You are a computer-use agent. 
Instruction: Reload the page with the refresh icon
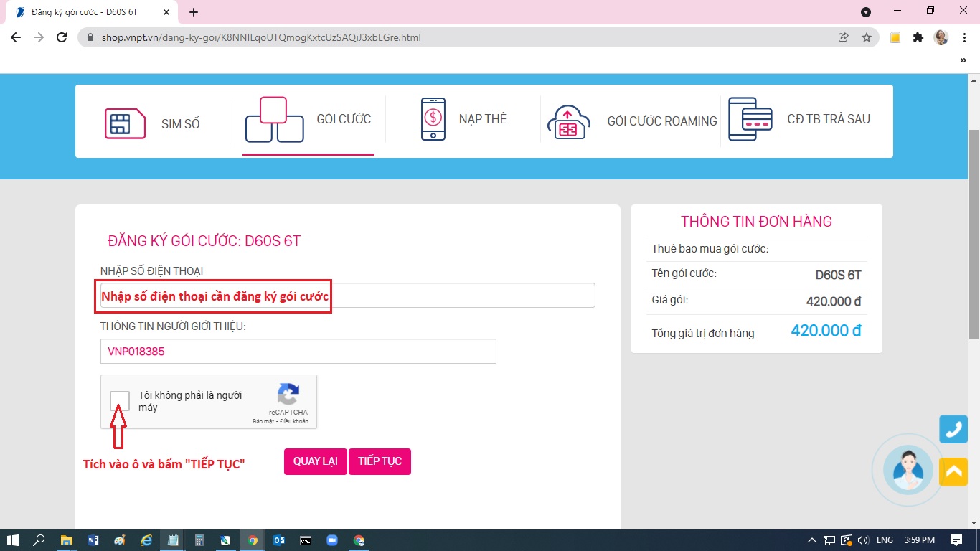(62, 37)
